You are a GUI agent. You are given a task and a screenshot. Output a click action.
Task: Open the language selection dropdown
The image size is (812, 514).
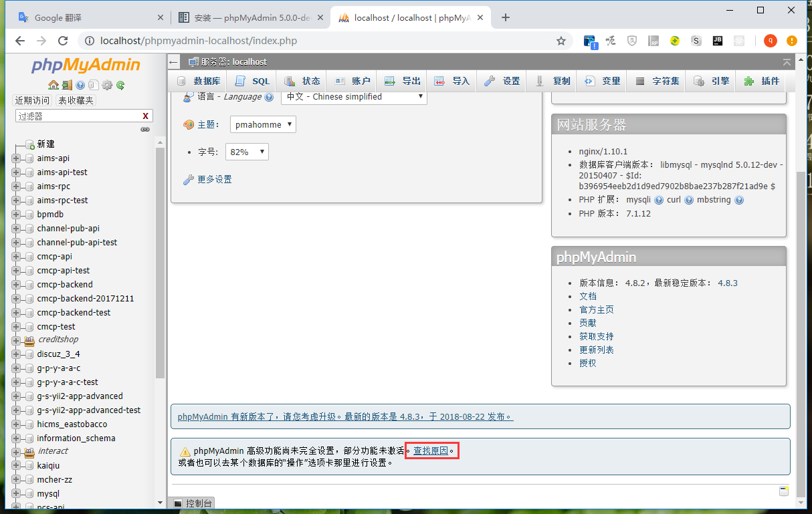[353, 97]
